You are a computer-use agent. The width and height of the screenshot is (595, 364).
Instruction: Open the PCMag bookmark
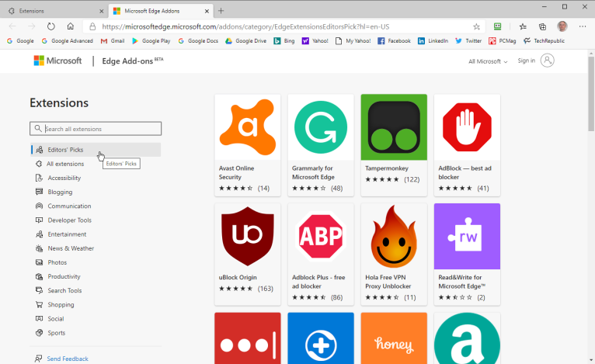(503, 41)
